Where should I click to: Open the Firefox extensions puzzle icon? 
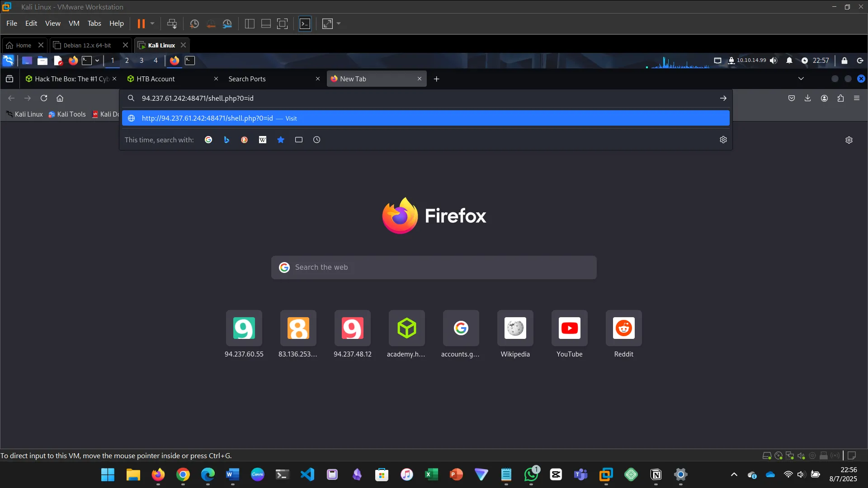coord(840,98)
